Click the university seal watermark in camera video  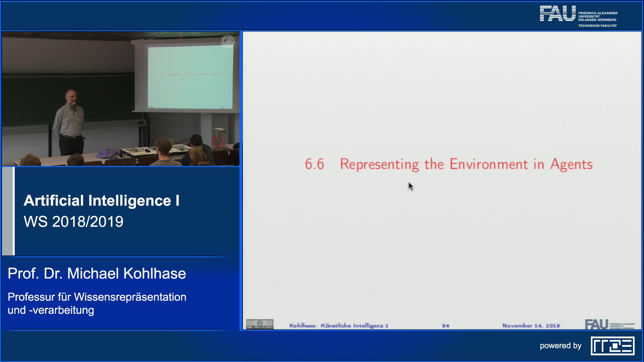tap(228, 42)
